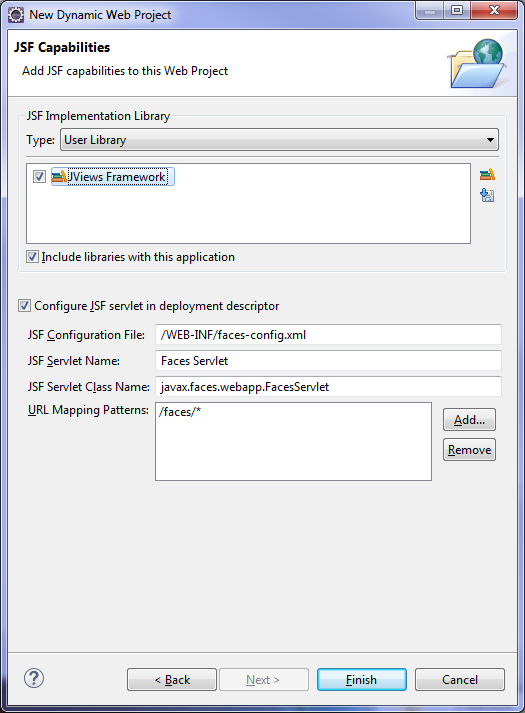Click the download library icon
The image size is (525, 713).
point(487,196)
